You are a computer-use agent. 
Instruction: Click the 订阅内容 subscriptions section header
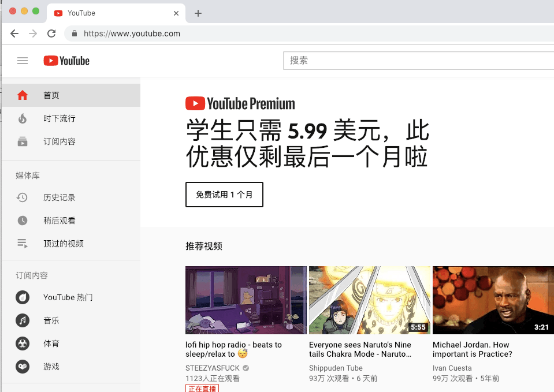pos(32,275)
